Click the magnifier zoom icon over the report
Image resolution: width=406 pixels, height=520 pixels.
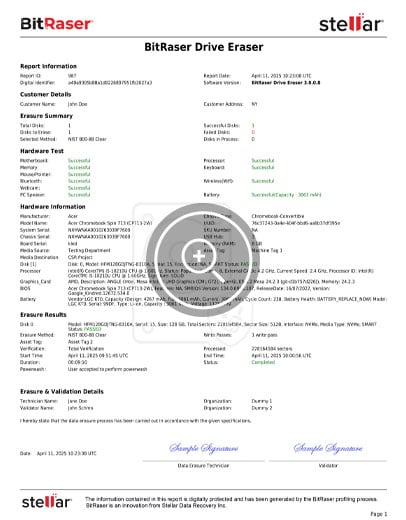click(x=203, y=260)
